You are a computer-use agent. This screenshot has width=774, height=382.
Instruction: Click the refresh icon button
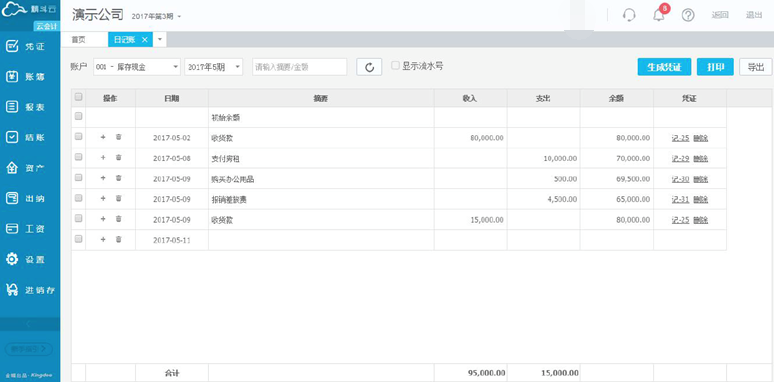click(369, 67)
